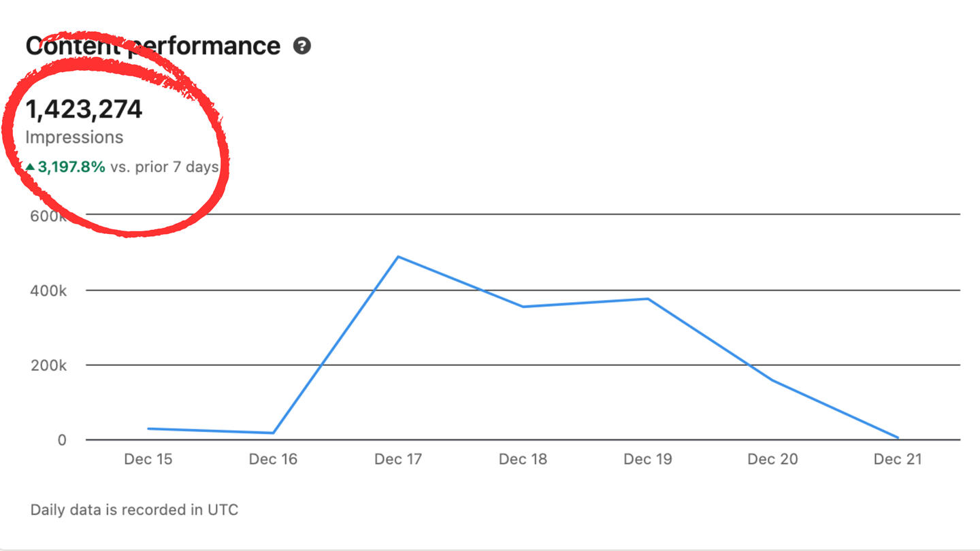
Task: Select the 1,423,274 impressions total
Action: (84, 110)
